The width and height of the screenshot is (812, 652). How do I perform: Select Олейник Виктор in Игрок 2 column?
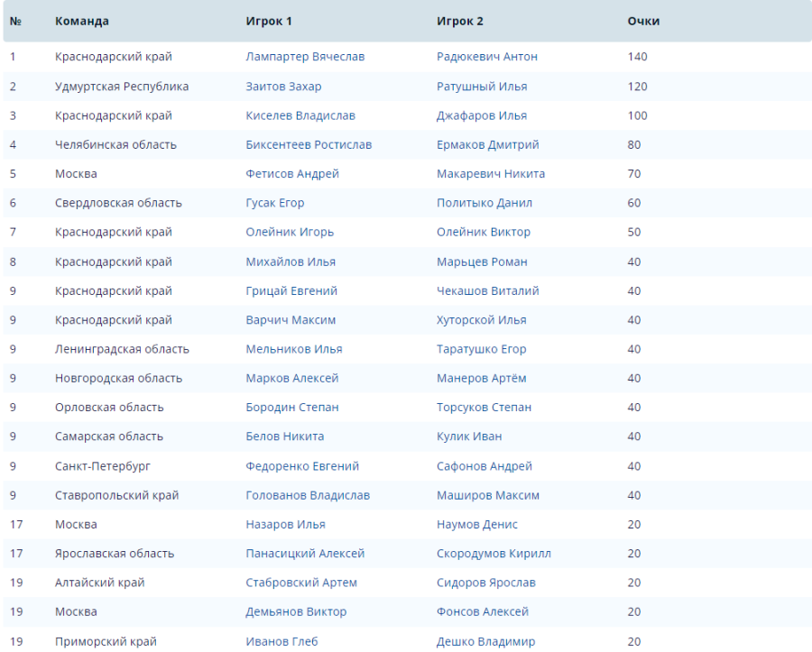[484, 232]
